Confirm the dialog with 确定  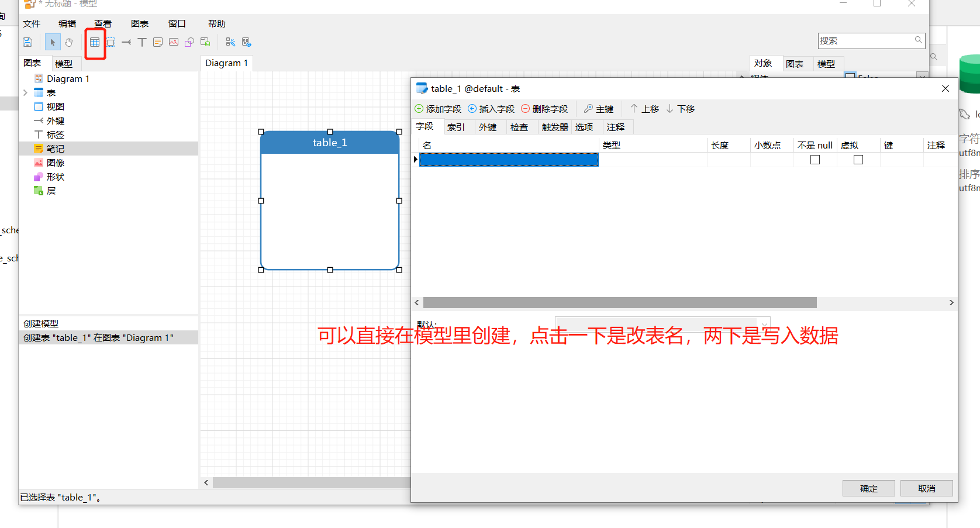pyautogui.click(x=869, y=488)
